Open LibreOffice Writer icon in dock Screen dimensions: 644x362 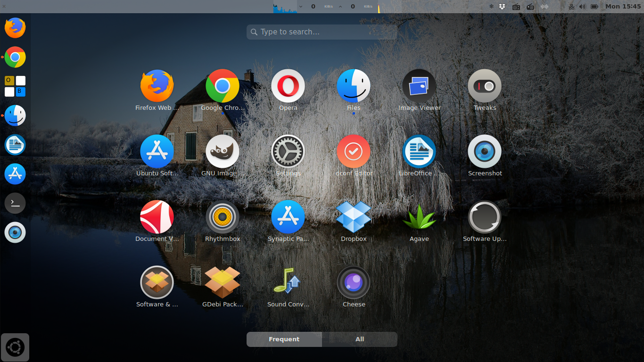pyautogui.click(x=15, y=145)
